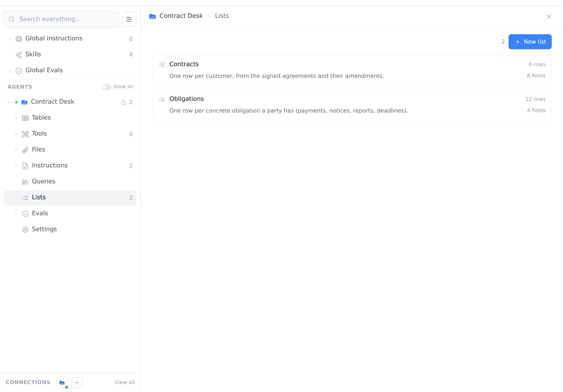The image size is (563, 392).
Task: Click the breadcrumb Contract Desk folder icon
Action: [x=152, y=16]
